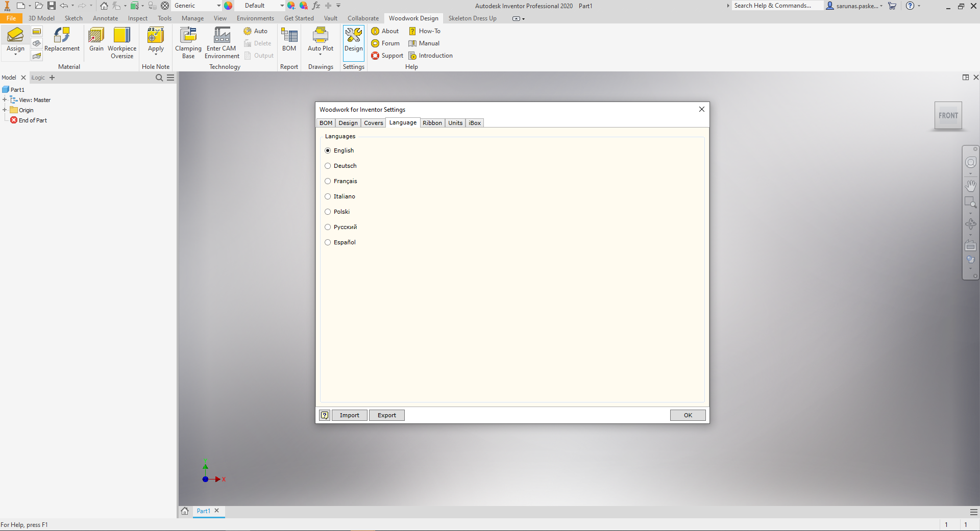This screenshot has height=531, width=980.
Task: Click the search icon in Model browser
Action: click(159, 78)
